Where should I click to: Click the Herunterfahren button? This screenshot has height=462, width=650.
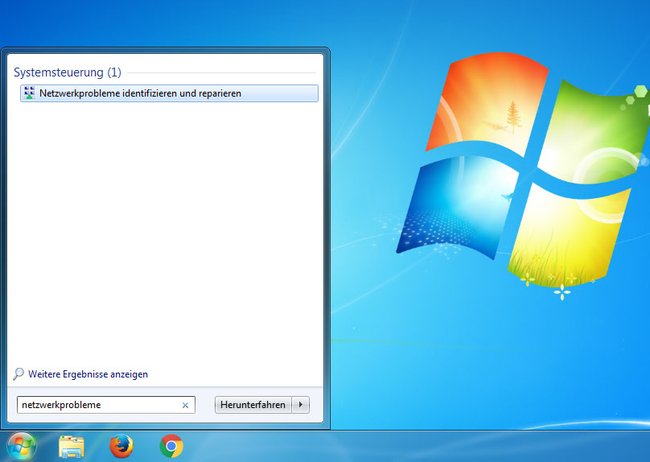253,405
